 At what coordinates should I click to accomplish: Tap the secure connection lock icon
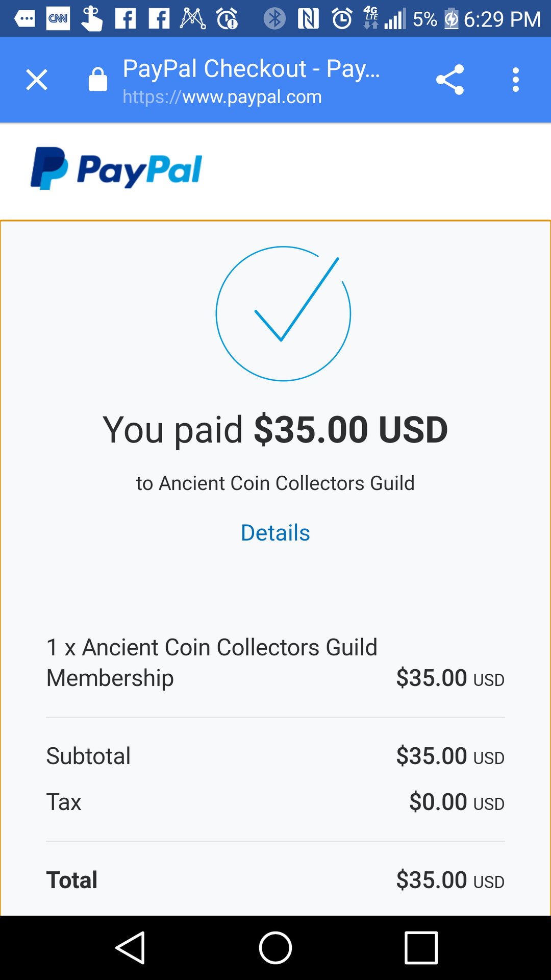[97, 80]
